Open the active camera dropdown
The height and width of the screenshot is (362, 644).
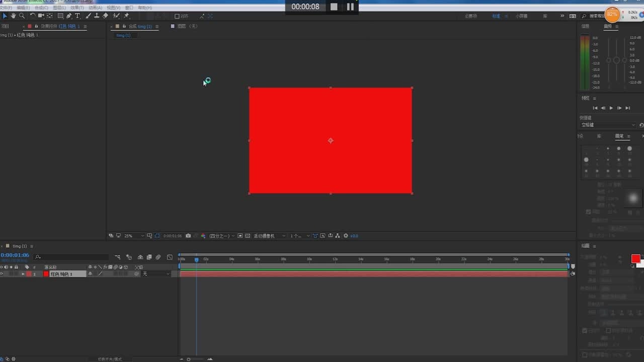coord(270,236)
